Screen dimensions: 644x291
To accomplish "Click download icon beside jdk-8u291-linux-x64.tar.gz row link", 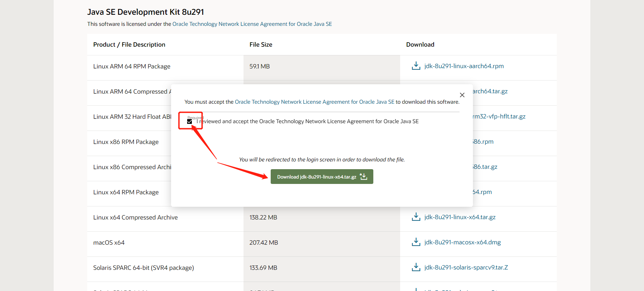I will coord(416,217).
